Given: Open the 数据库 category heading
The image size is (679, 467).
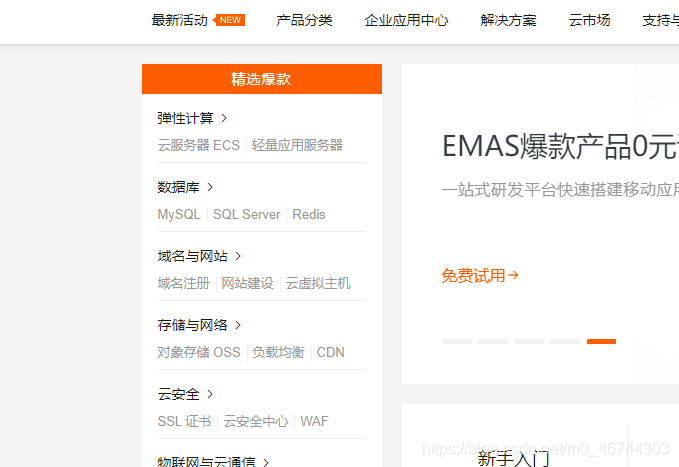Looking at the screenshot, I should (178, 187).
